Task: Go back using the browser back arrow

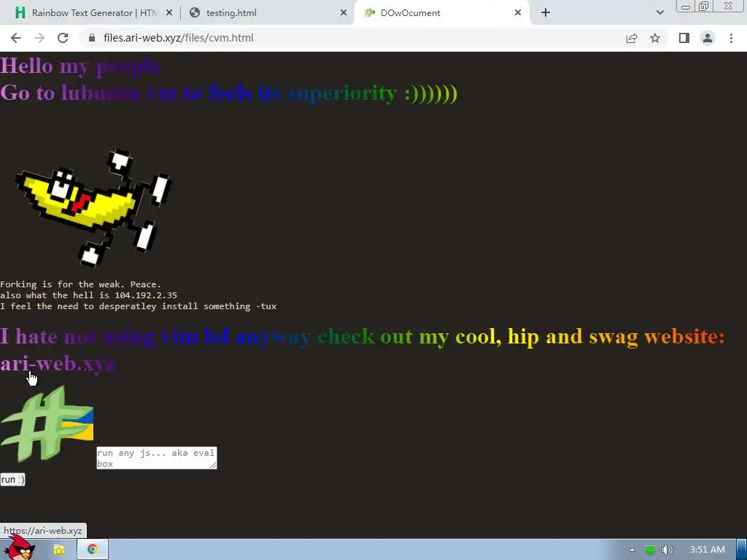Action: point(16,38)
